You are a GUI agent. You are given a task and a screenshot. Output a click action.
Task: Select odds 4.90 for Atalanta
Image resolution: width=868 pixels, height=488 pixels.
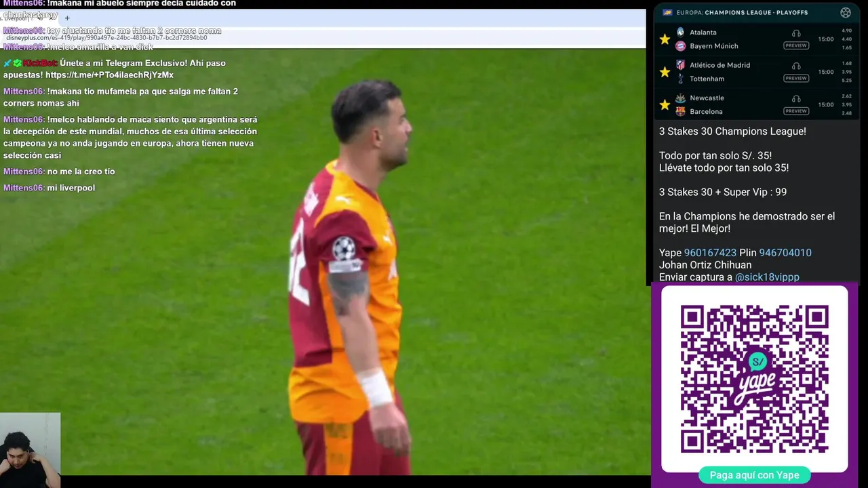coord(846,30)
